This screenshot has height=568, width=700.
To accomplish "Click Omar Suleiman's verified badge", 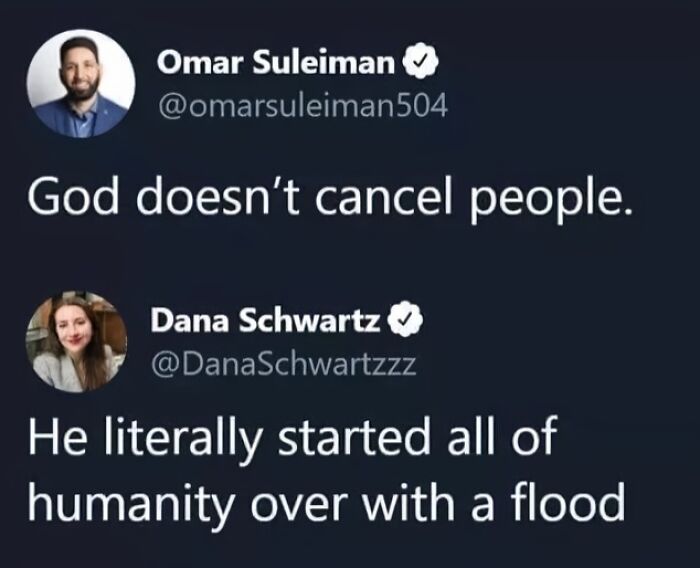I will coord(416,65).
